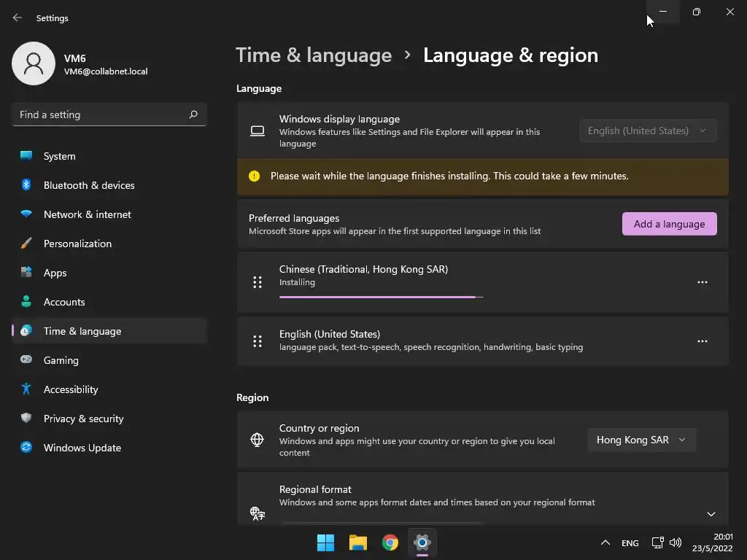Expand the Regional format section

click(x=711, y=513)
